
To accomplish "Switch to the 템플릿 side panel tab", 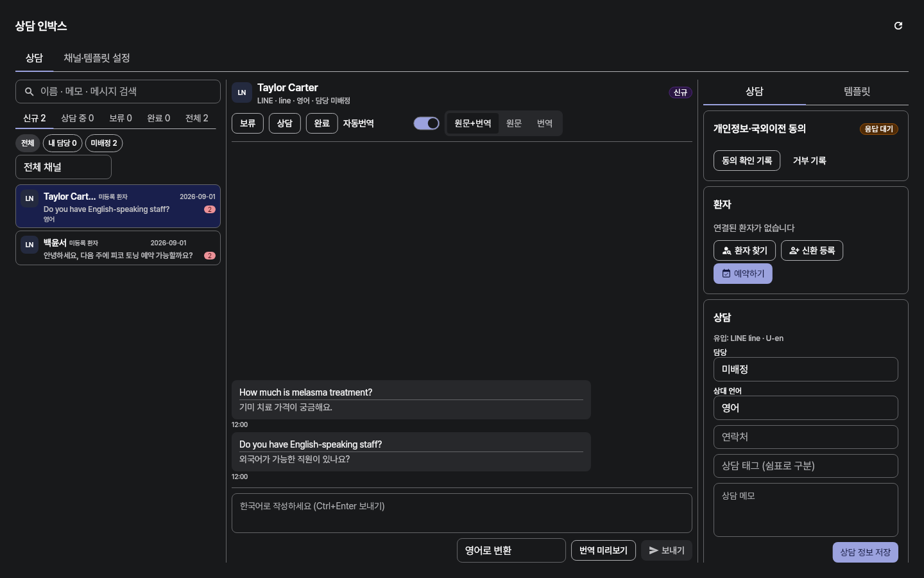I will tap(857, 92).
